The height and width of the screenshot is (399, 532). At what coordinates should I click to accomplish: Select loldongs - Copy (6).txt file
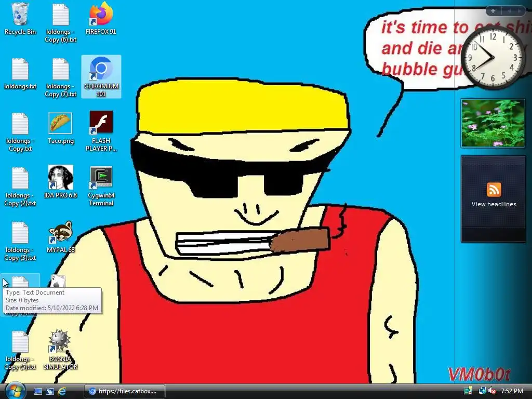pyautogui.click(x=60, y=23)
